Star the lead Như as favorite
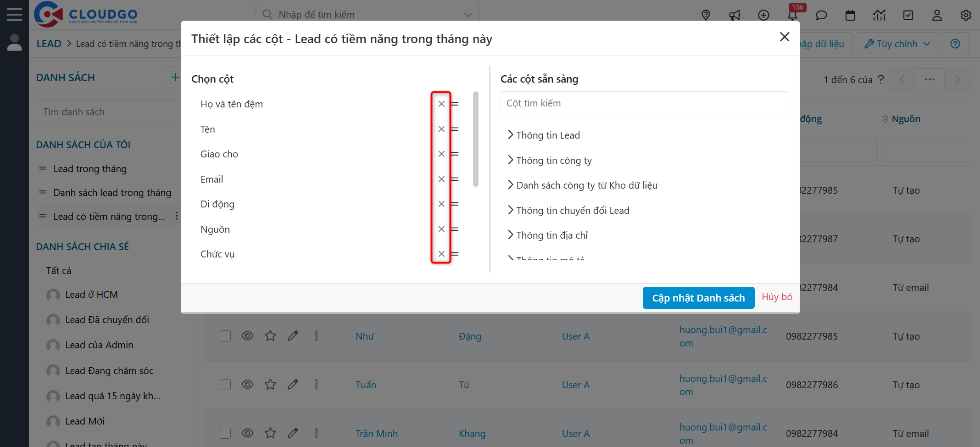980x447 pixels. (270, 335)
